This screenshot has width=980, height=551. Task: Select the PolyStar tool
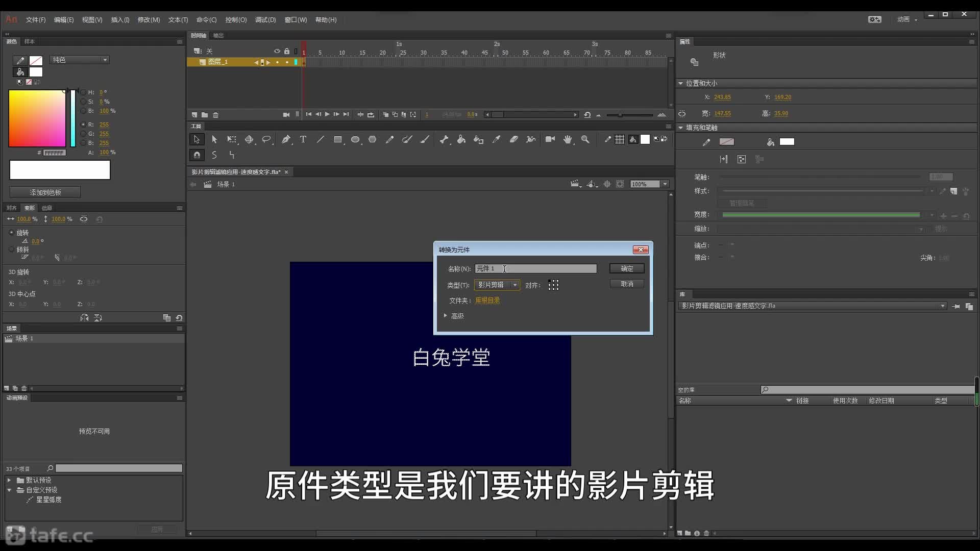[373, 139]
